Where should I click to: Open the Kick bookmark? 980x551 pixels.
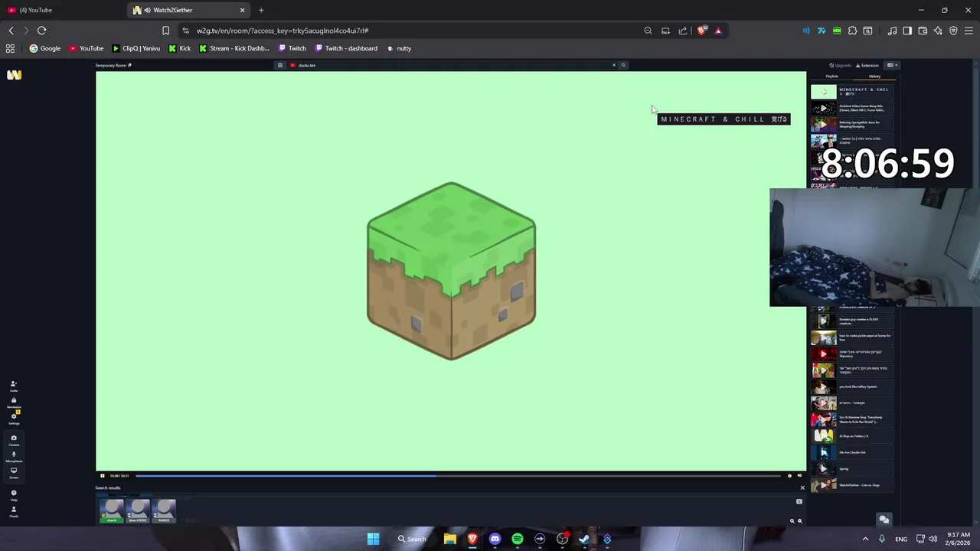pos(180,48)
